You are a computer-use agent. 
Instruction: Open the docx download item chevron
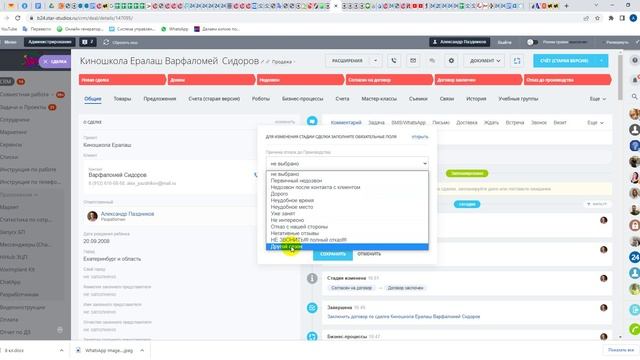pos(61,350)
